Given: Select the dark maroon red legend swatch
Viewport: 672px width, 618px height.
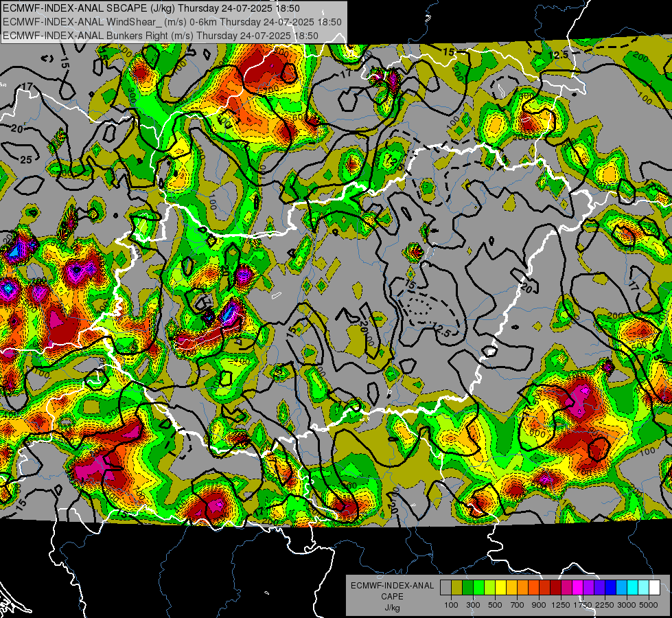Looking at the screenshot, I should pos(556,587).
